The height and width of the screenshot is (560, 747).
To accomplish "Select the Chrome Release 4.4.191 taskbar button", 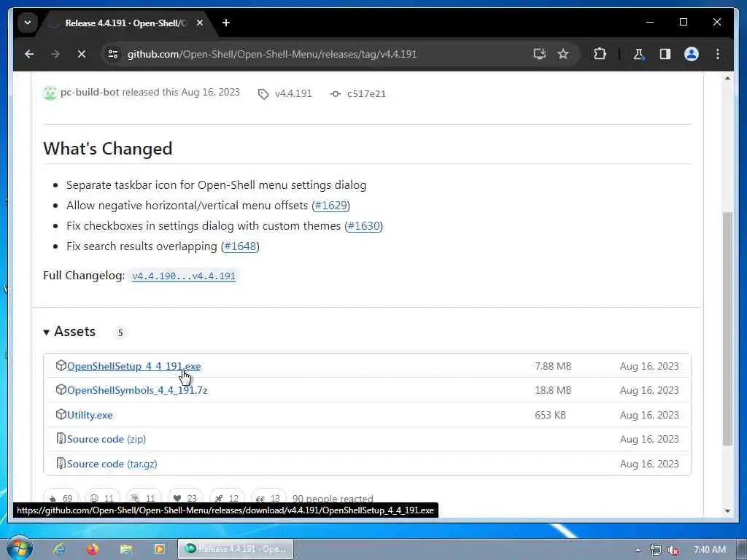I will 236,549.
